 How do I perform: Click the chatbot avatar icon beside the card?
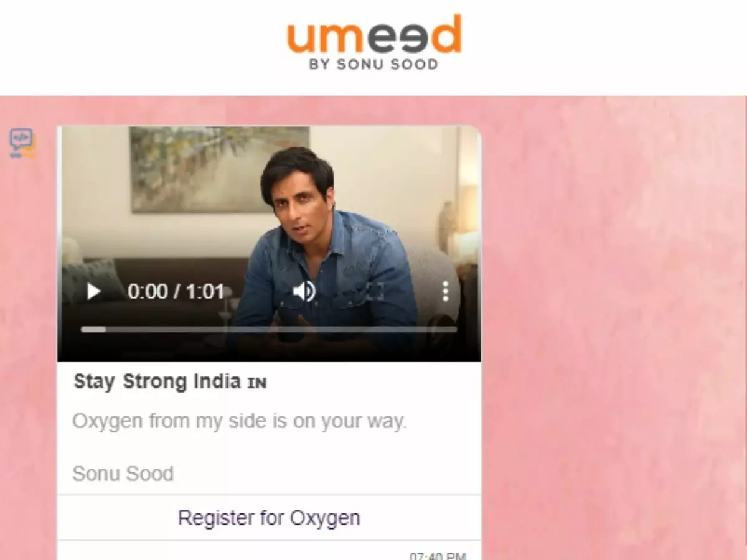[x=22, y=142]
